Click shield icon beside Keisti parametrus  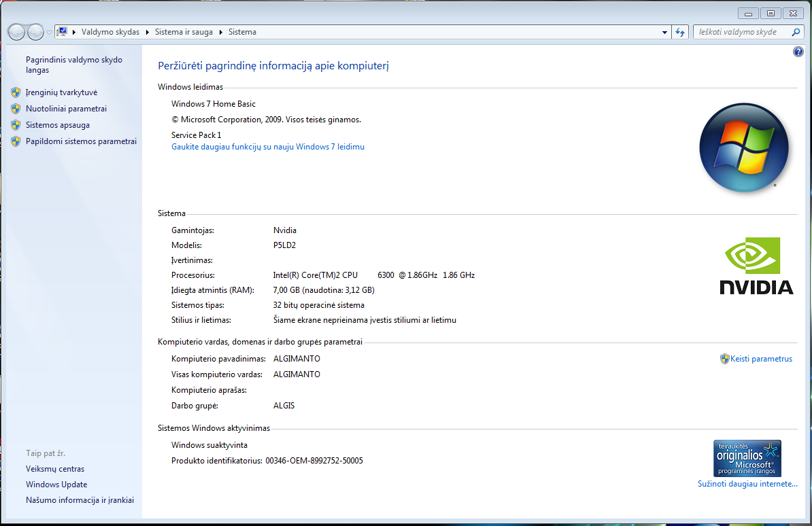coord(724,359)
